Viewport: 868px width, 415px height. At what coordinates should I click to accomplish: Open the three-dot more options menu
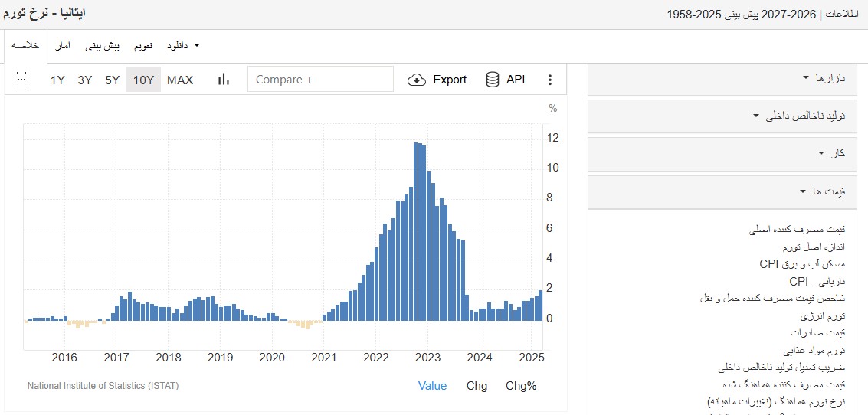coord(549,80)
